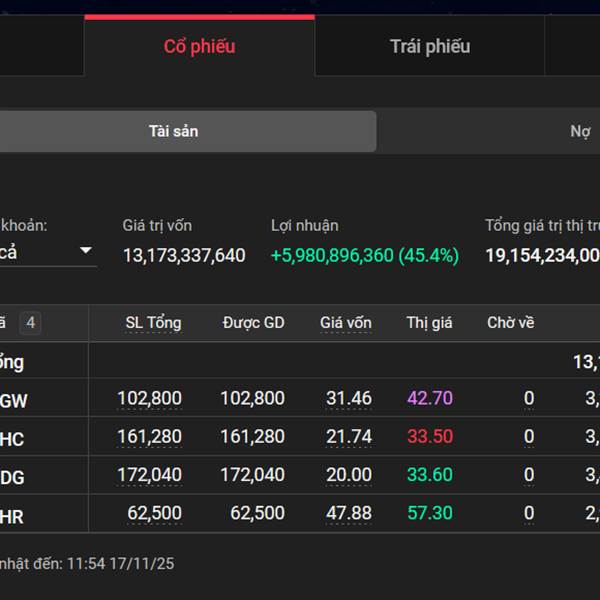Click cost price 20.00
The height and width of the screenshot is (600, 600).
[x=349, y=474]
